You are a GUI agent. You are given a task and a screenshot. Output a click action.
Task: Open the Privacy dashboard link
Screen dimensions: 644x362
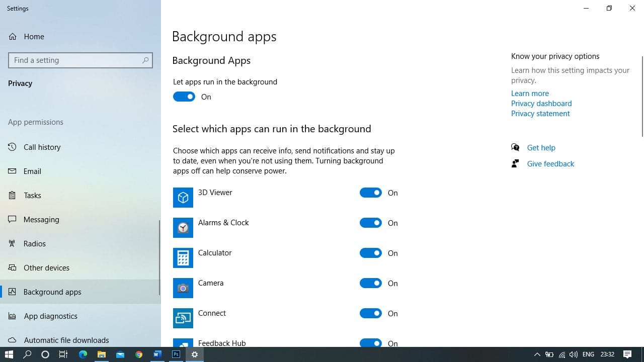click(x=541, y=104)
